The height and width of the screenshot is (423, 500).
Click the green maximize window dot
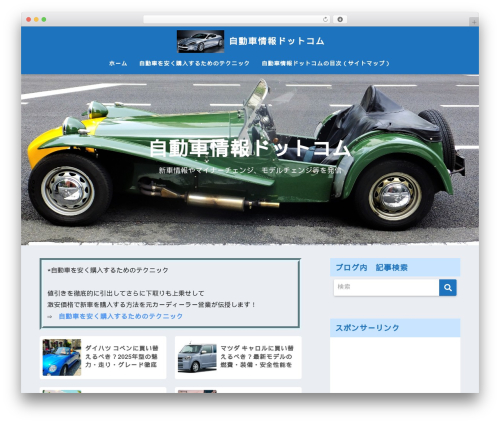click(44, 19)
